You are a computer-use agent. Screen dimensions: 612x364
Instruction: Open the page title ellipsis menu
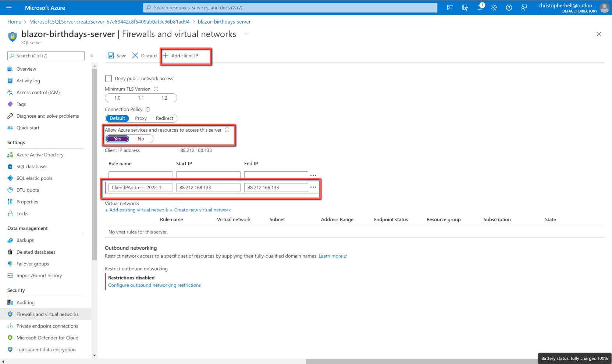pos(248,34)
